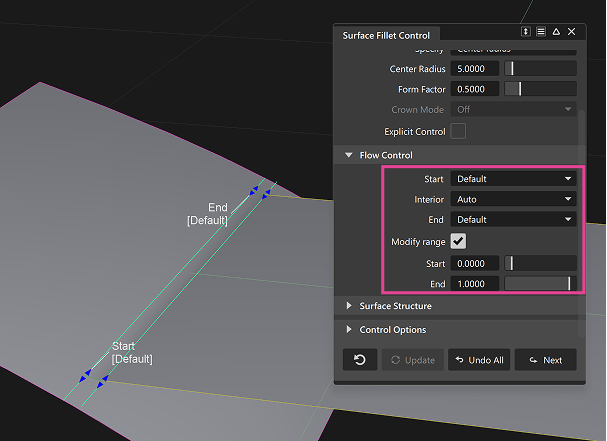Click the Start [Default] label in viewport
The height and width of the screenshot is (441, 607).
[132, 352]
